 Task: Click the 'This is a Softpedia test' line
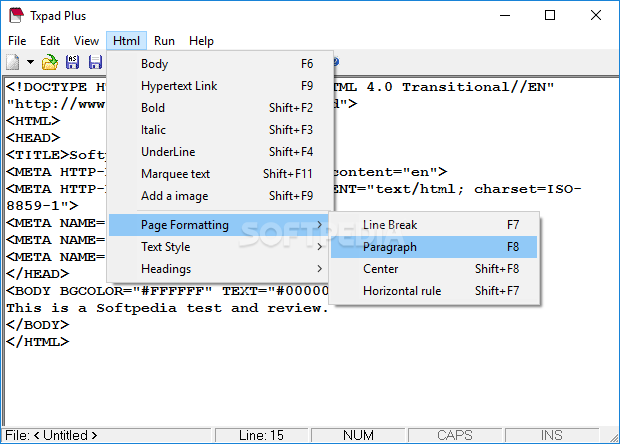tap(167, 308)
